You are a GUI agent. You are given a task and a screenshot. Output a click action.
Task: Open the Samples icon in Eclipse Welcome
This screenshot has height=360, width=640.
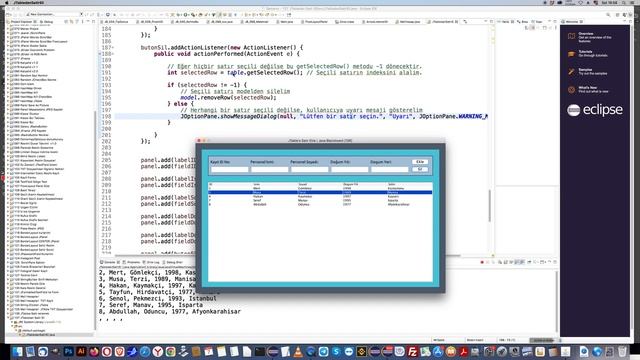coord(571,72)
